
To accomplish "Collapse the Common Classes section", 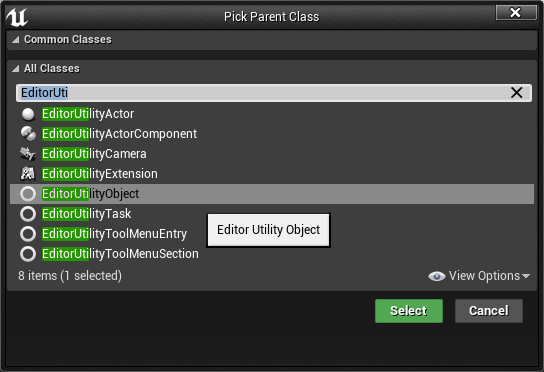I will pos(15,40).
